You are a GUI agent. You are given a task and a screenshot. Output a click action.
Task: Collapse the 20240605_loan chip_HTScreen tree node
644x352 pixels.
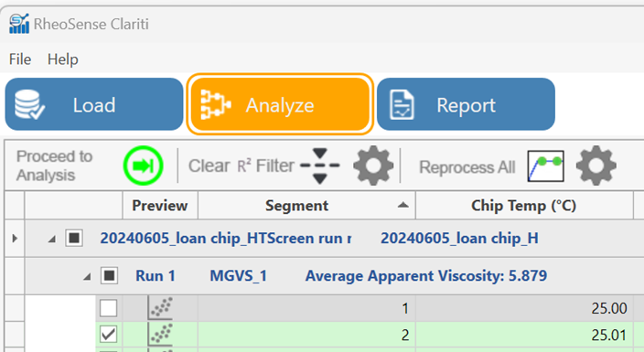click(52, 239)
